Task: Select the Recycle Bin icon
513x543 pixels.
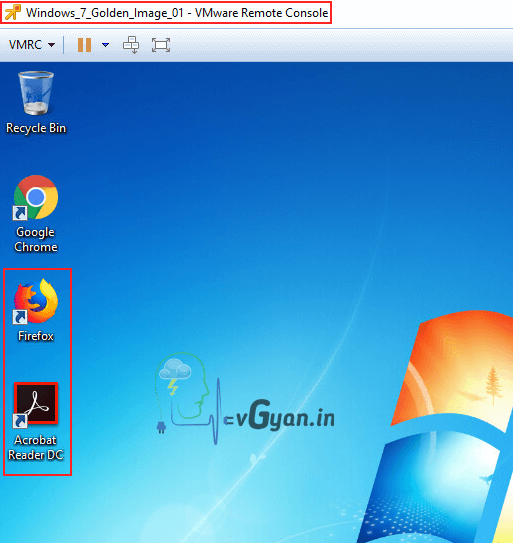Action: tap(36, 93)
